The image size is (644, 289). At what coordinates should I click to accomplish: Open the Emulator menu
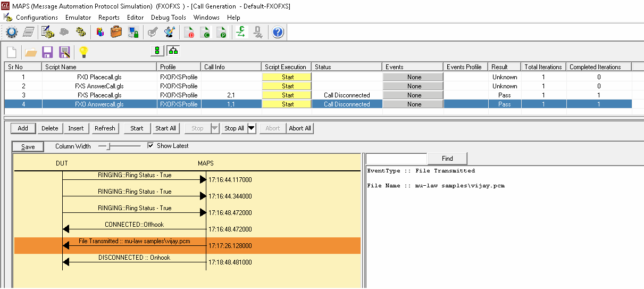click(x=78, y=18)
